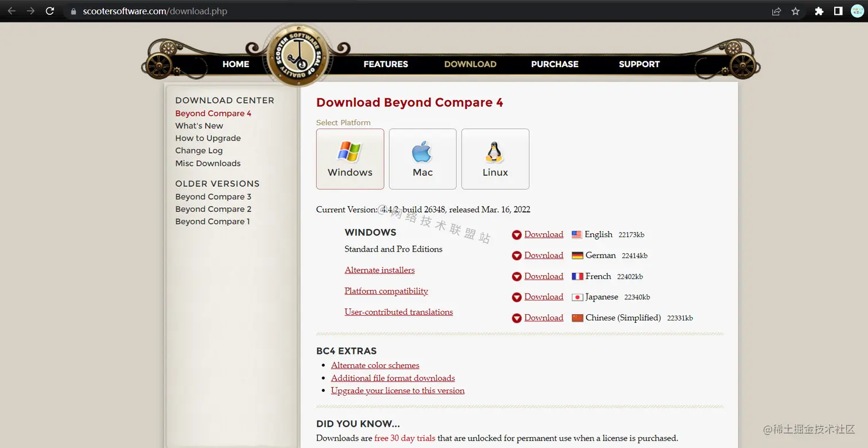The width and height of the screenshot is (868, 448).
Task: Click the Download link for English
Action: tap(544, 234)
